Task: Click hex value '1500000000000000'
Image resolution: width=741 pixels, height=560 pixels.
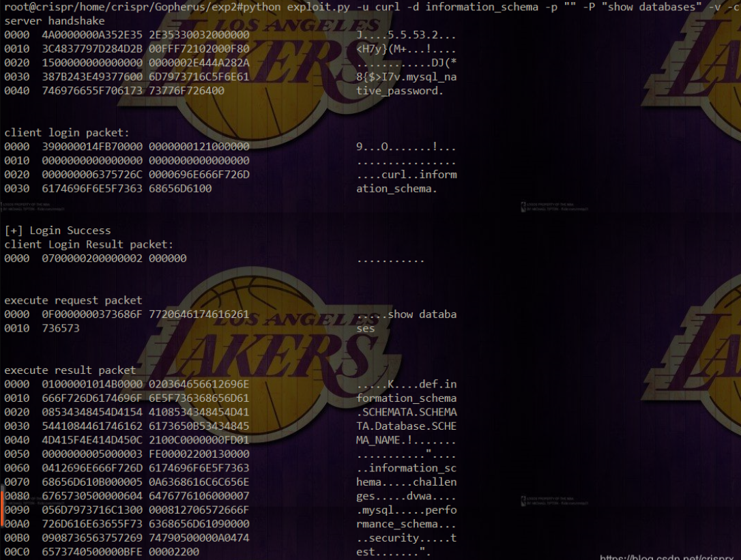Action: click(x=92, y=63)
